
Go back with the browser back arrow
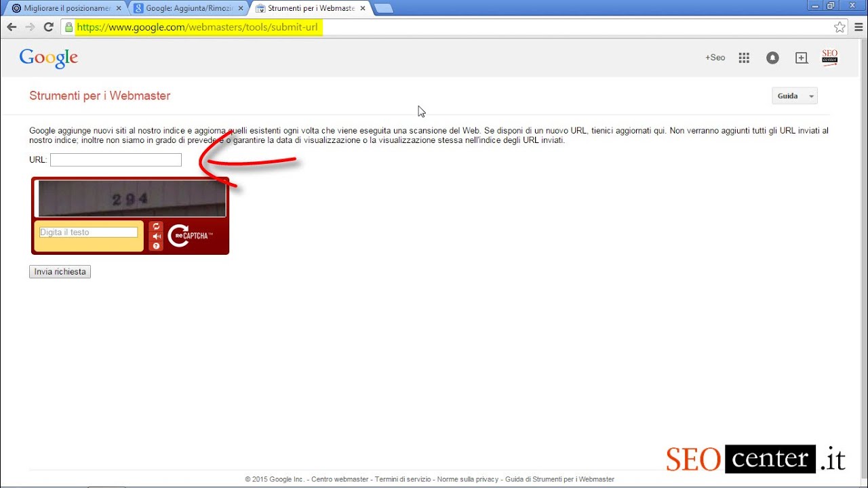12,27
